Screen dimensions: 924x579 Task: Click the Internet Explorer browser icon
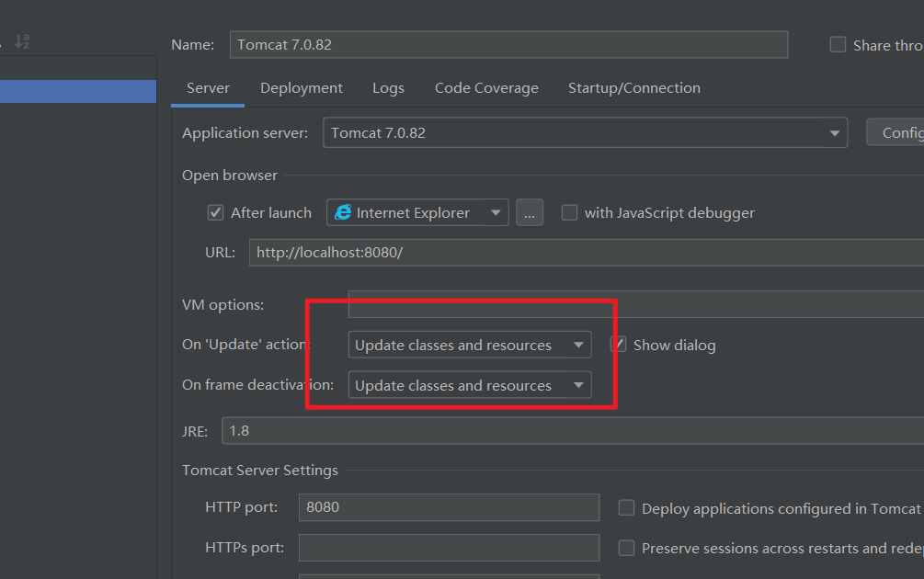343,212
